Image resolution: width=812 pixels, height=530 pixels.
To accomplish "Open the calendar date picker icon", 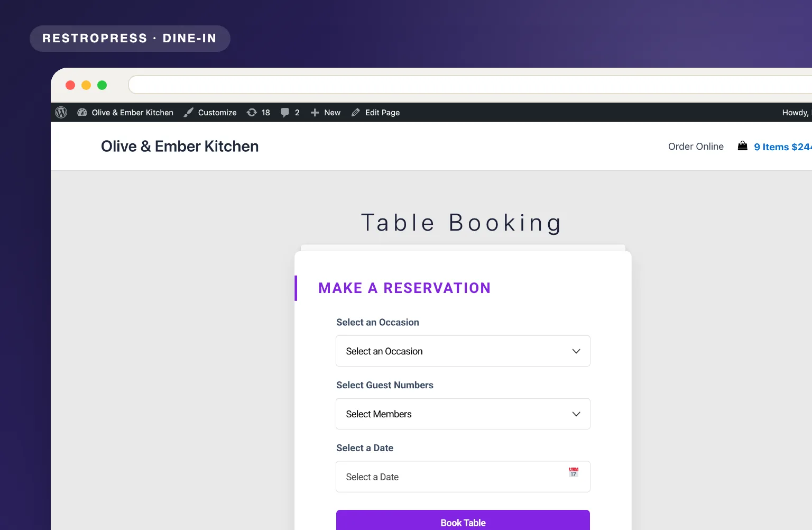I will coord(574,472).
